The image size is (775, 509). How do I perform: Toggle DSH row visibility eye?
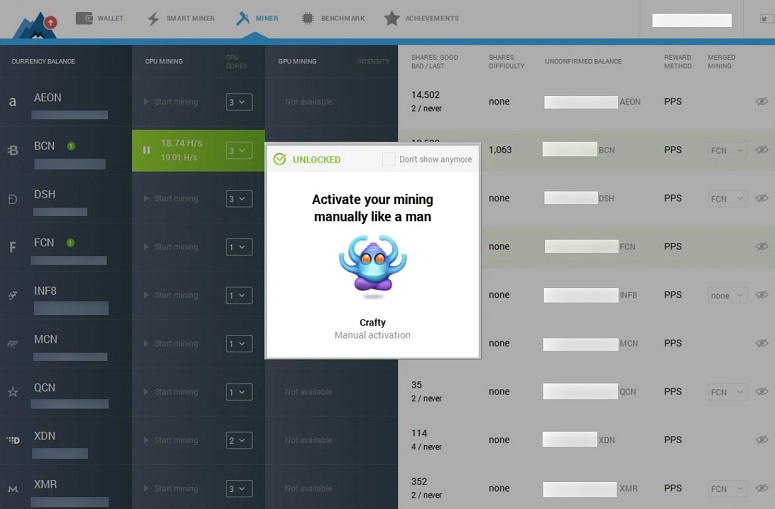(762, 198)
